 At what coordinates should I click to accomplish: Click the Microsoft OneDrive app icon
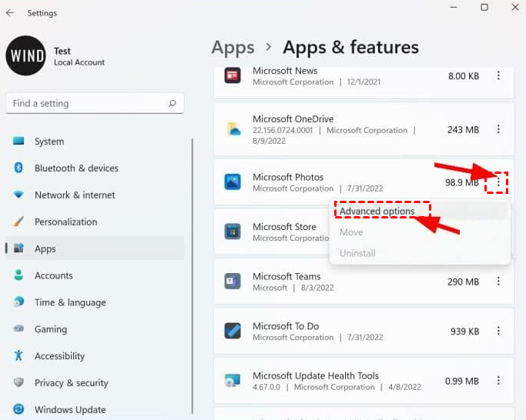click(233, 129)
